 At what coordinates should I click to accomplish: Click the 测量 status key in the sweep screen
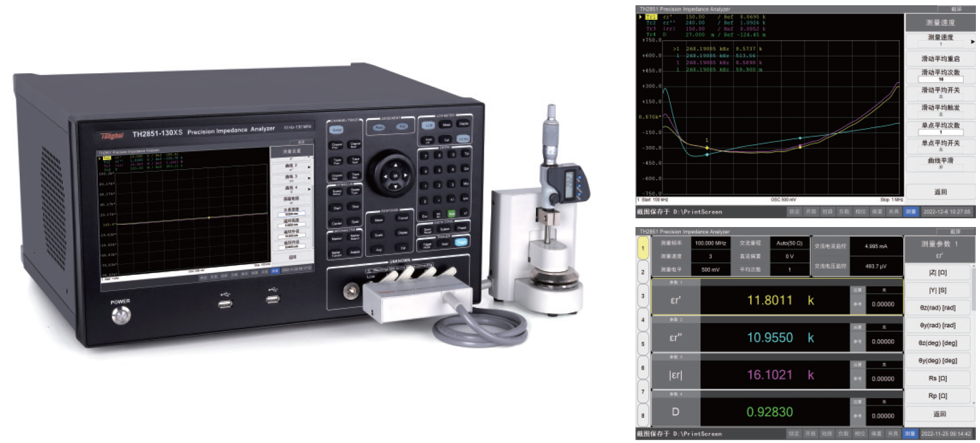point(911,212)
